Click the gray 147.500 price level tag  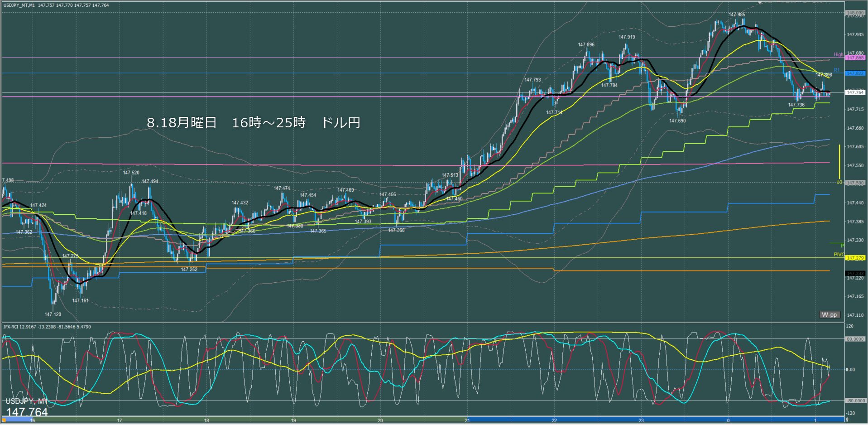click(x=855, y=183)
